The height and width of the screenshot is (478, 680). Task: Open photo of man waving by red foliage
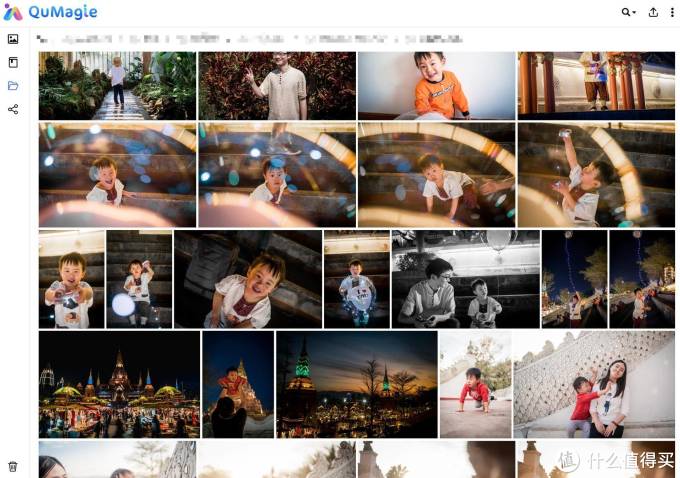click(x=277, y=86)
